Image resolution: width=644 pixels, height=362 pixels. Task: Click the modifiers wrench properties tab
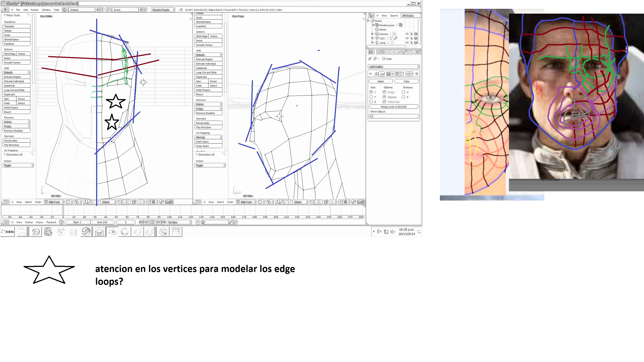pyautogui.click(x=404, y=52)
